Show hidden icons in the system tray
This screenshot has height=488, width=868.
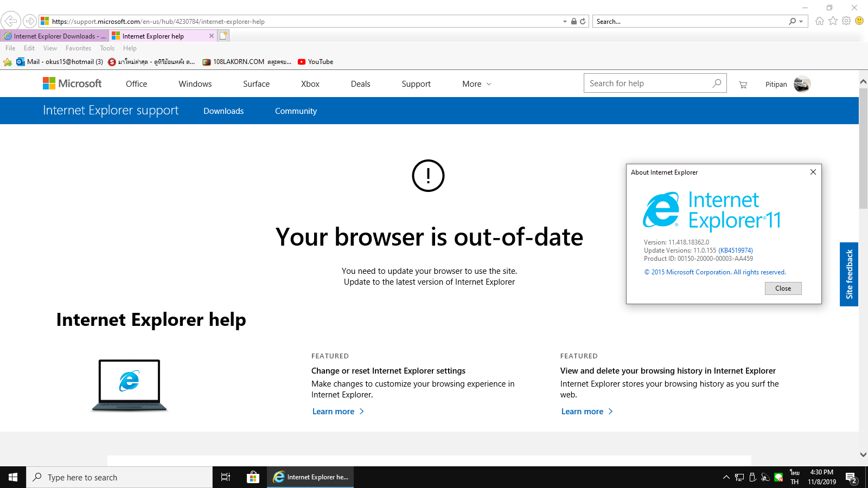[726, 477]
